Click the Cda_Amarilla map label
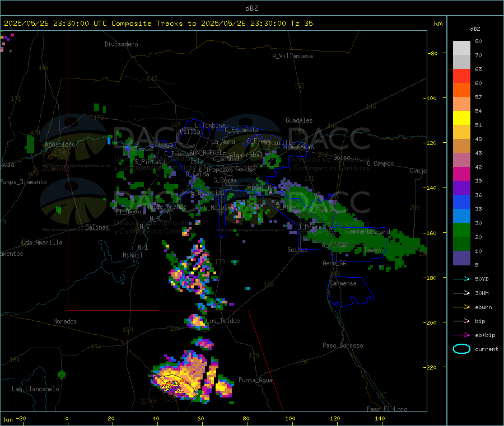504x426 pixels. point(42,242)
